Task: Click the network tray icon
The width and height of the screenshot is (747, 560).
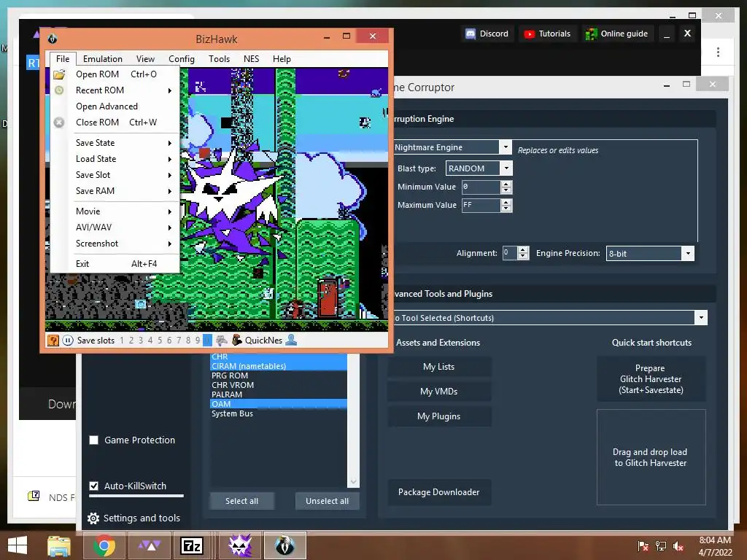Action: coord(661,546)
